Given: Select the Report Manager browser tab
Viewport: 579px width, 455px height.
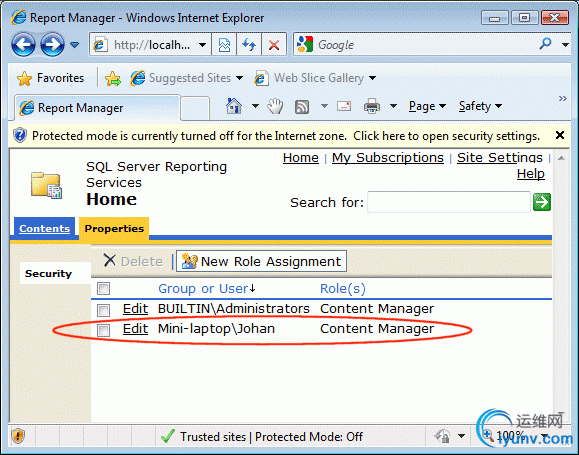Looking at the screenshot, I should click(97, 108).
